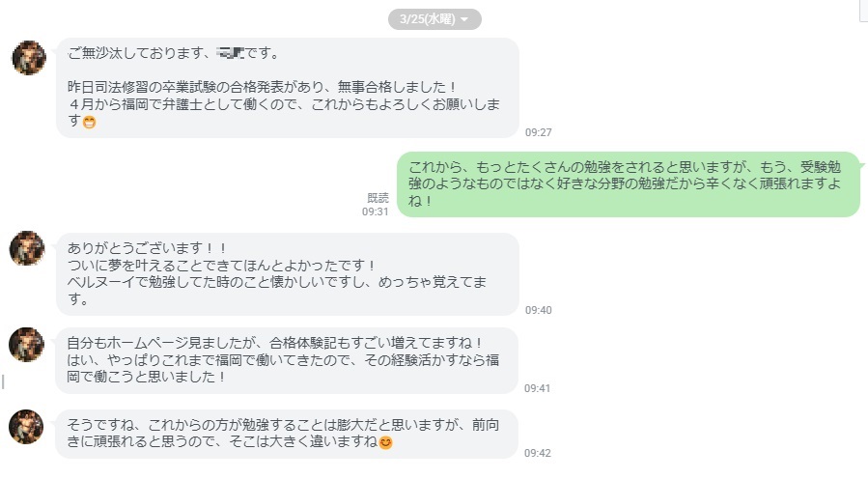
Task: Click avatar beside 自分もホームページ見ました message
Action: (x=28, y=345)
